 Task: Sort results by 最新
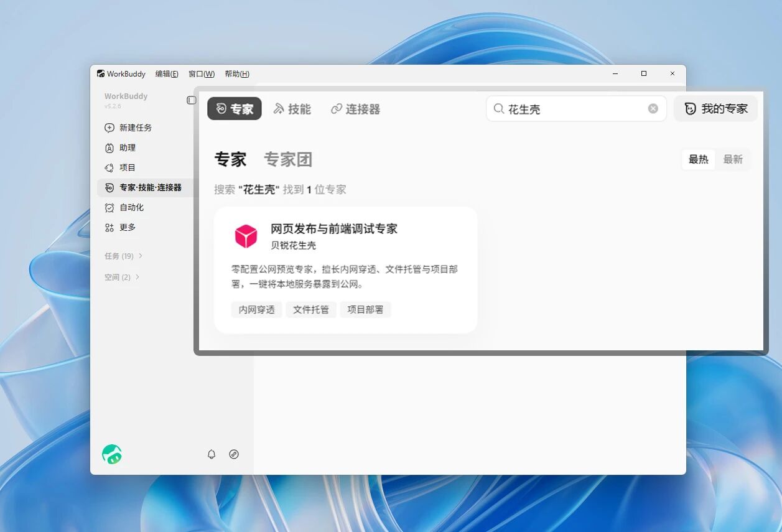[x=733, y=159]
